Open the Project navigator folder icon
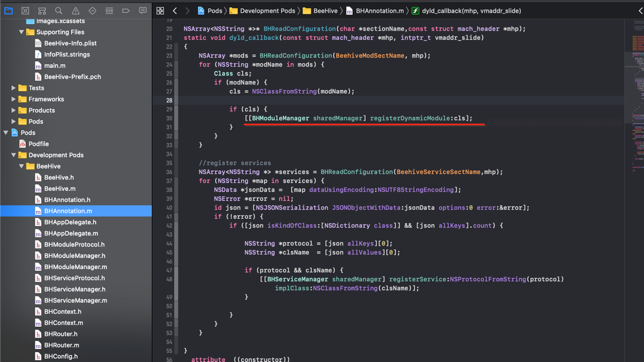This screenshot has width=644, height=362. coord(8,11)
